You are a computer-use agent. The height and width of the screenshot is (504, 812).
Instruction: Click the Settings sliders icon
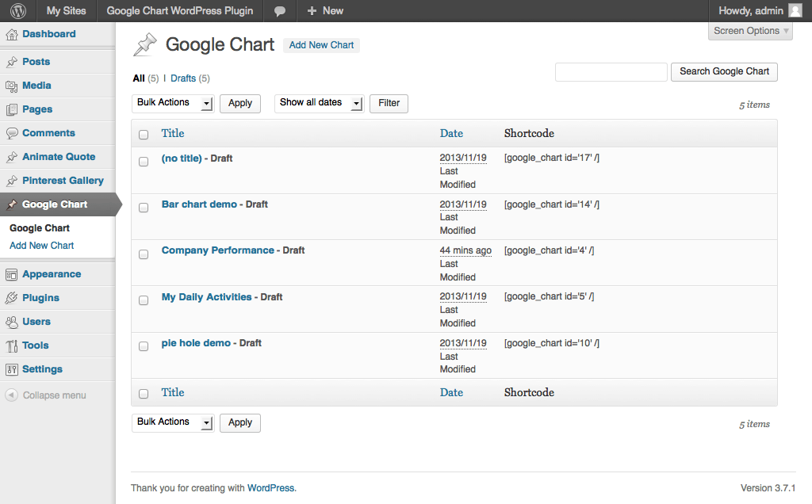tap(11, 369)
